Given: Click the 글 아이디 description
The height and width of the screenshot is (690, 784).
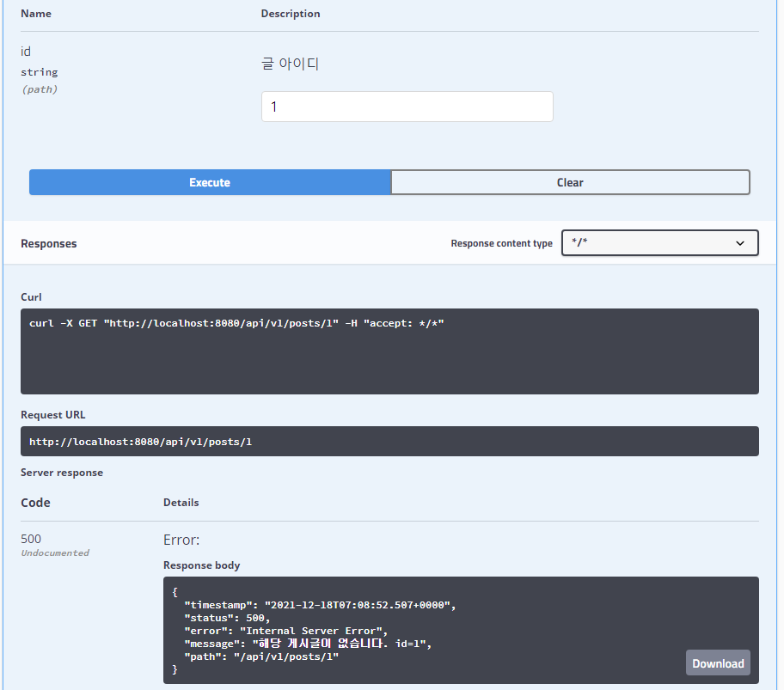Looking at the screenshot, I should click(290, 64).
